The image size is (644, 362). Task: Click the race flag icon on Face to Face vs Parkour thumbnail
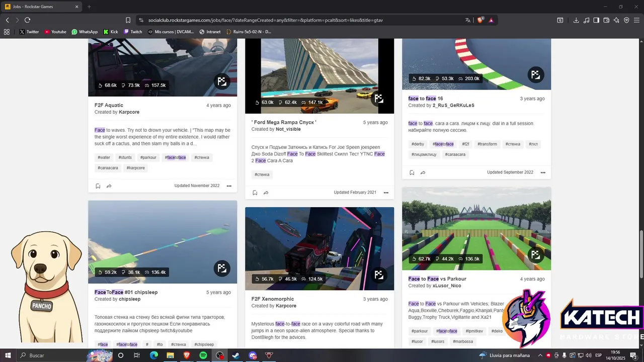pyautogui.click(x=535, y=255)
